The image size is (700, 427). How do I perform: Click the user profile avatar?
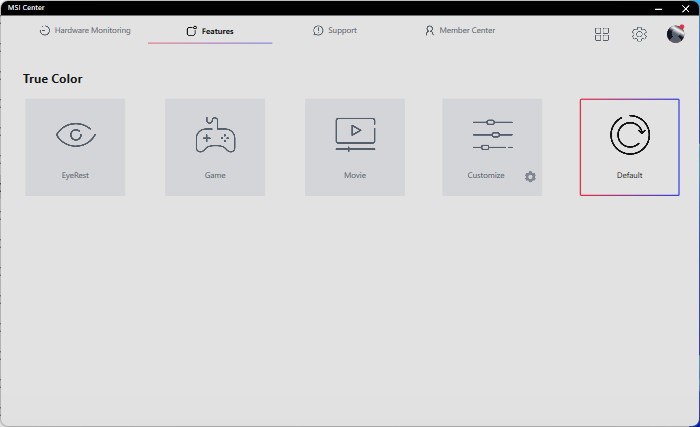675,34
